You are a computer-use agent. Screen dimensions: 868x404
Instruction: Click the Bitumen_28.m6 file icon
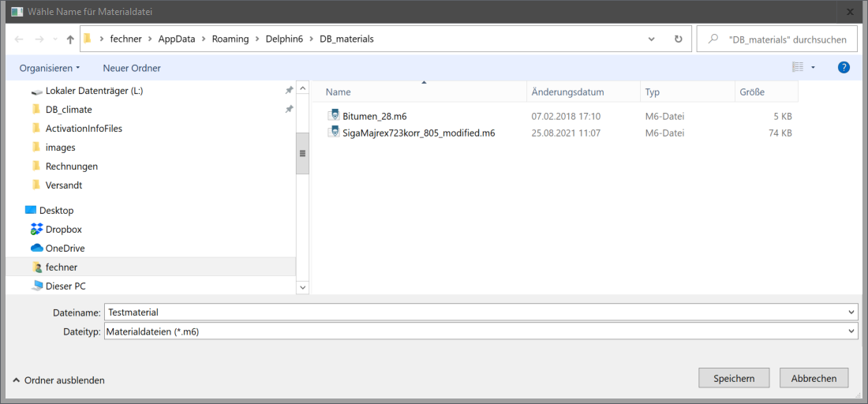click(x=333, y=116)
